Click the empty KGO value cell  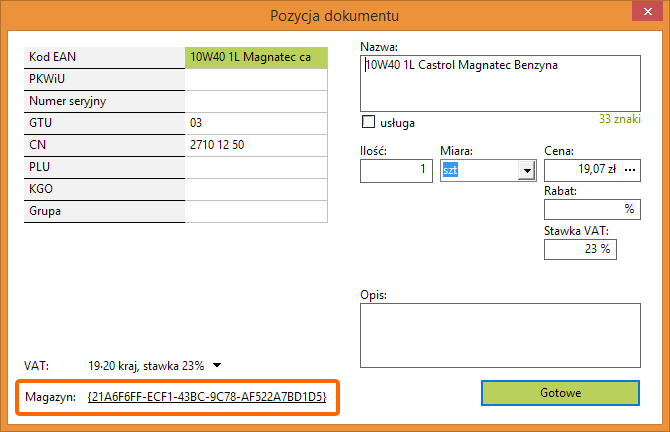(x=256, y=189)
